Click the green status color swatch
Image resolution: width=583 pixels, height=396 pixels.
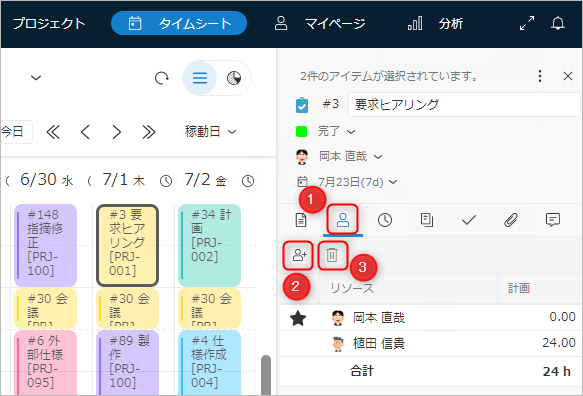coord(301,131)
